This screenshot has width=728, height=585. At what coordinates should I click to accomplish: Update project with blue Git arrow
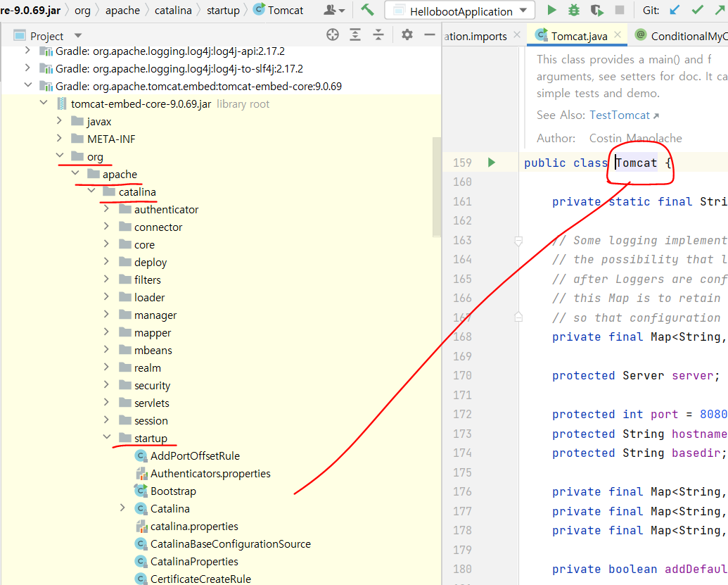[675, 10]
